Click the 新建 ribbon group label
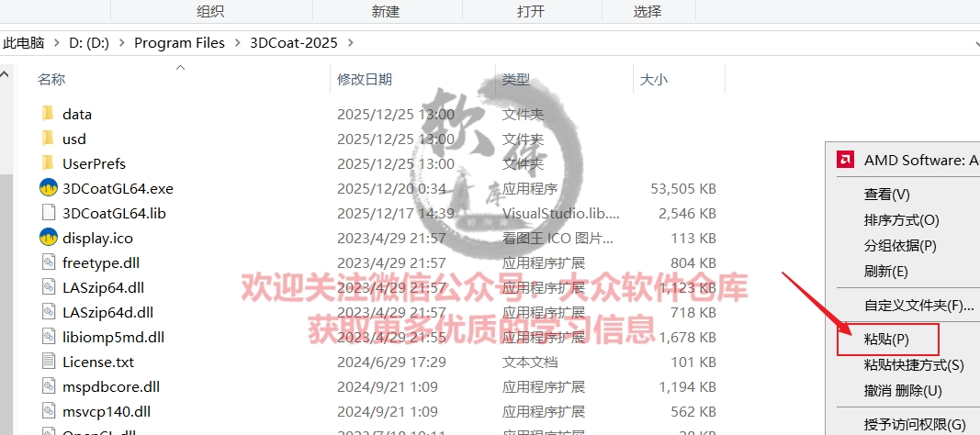The height and width of the screenshot is (435, 980). pyautogui.click(x=385, y=11)
